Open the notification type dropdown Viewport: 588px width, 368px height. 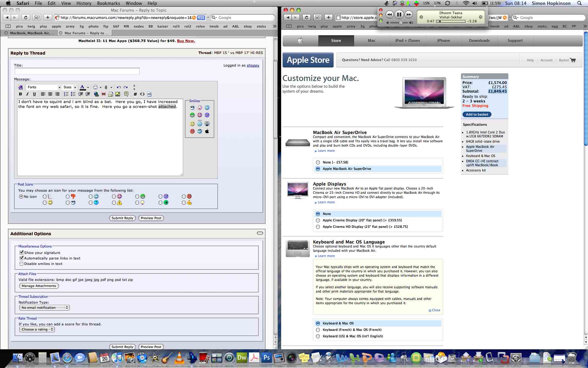[x=45, y=308]
